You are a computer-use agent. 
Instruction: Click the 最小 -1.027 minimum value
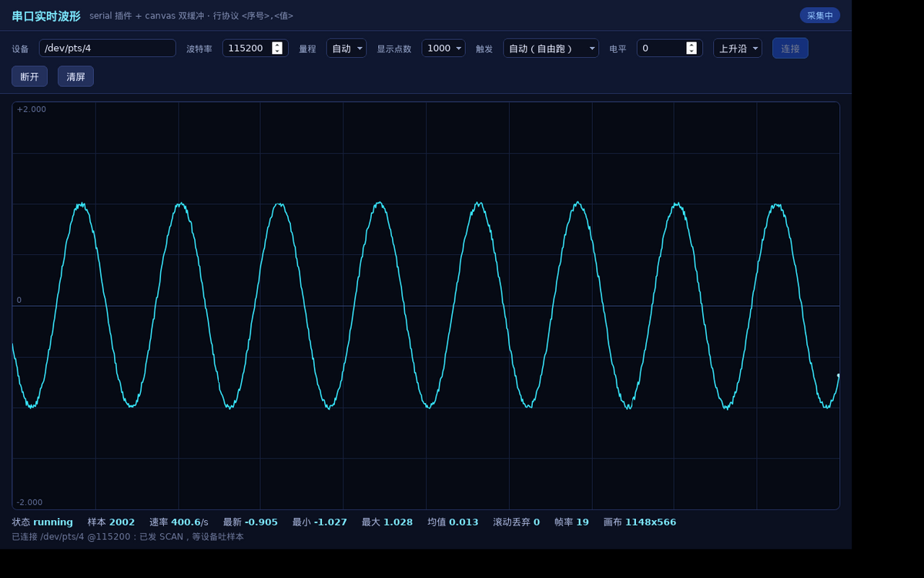(320, 523)
